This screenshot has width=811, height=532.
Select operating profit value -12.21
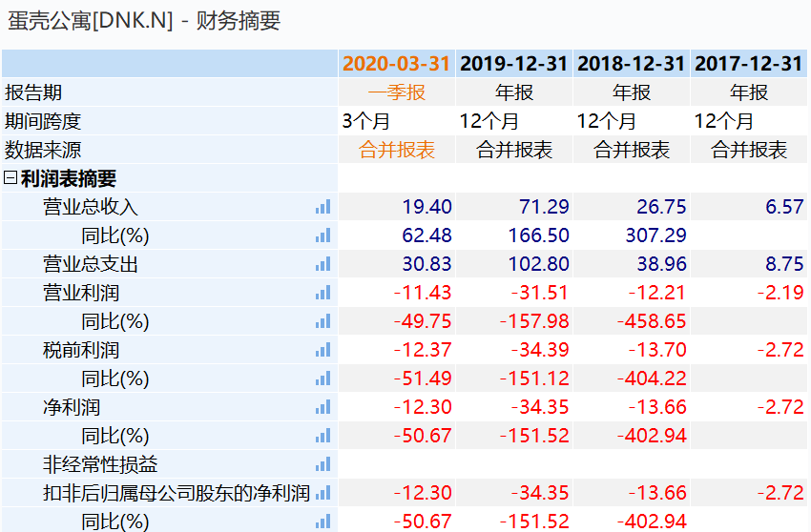click(x=657, y=293)
